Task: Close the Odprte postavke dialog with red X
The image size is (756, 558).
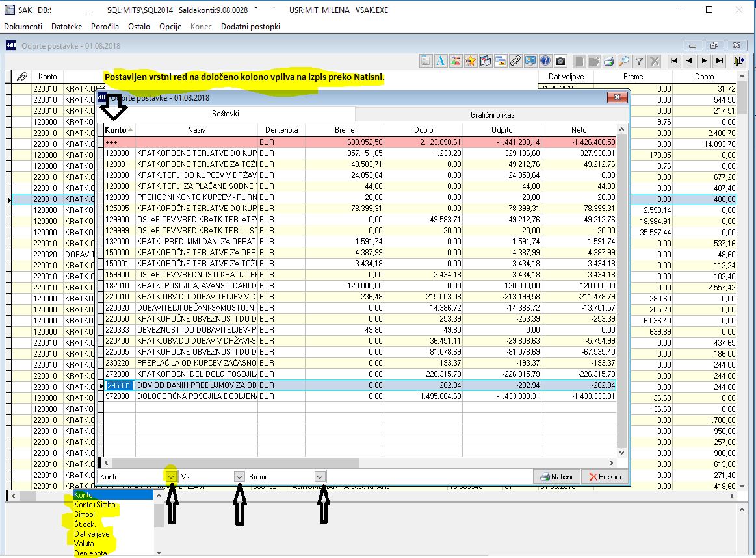Action: 617,98
